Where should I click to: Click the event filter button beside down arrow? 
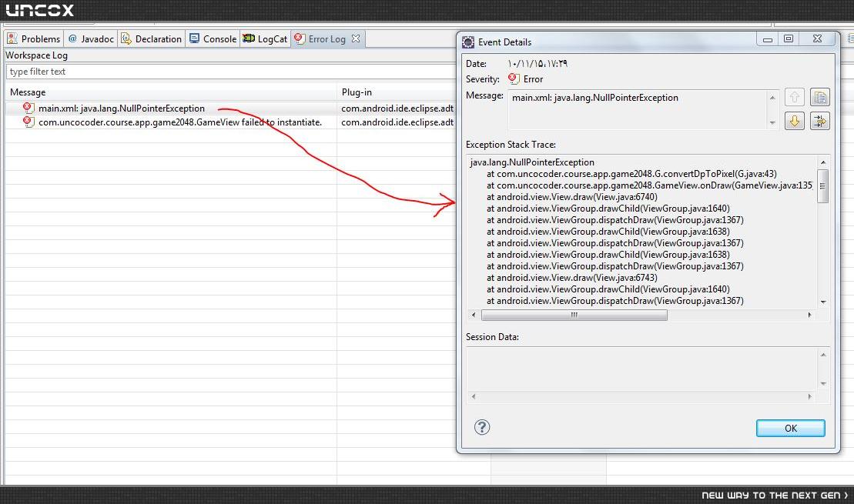tap(819, 121)
